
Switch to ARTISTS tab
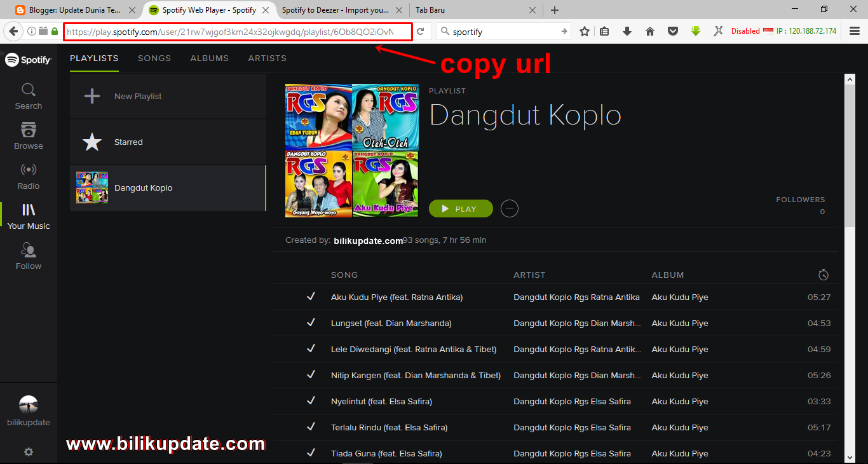[268, 58]
